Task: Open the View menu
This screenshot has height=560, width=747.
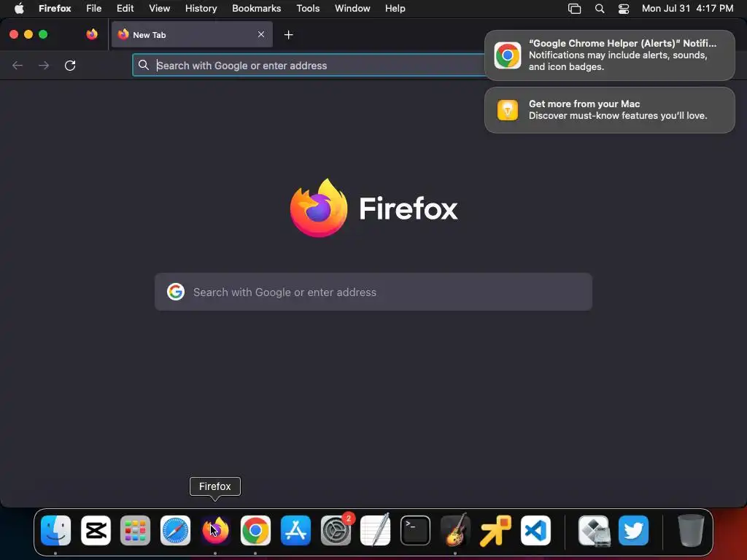Action: (159, 8)
